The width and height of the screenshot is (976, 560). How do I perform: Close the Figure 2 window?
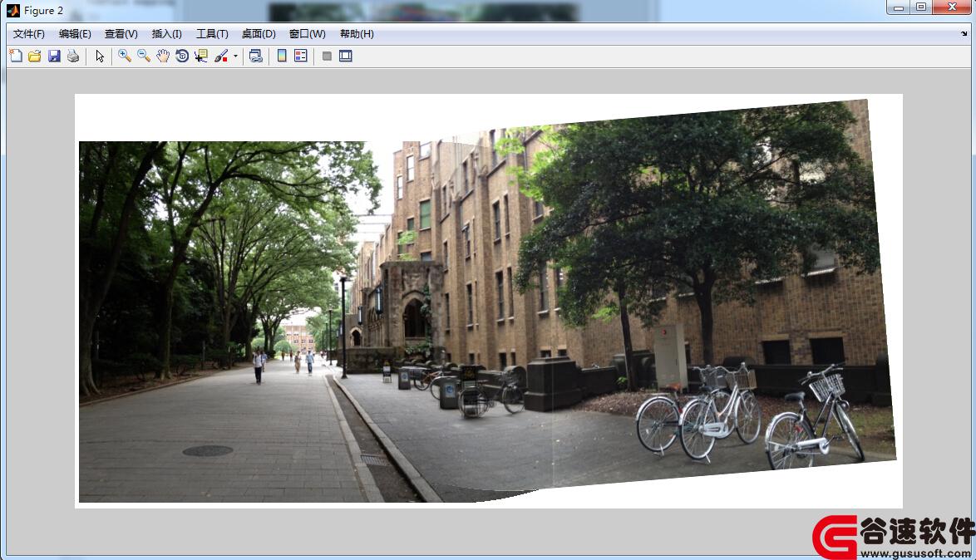pyautogui.click(x=952, y=7)
